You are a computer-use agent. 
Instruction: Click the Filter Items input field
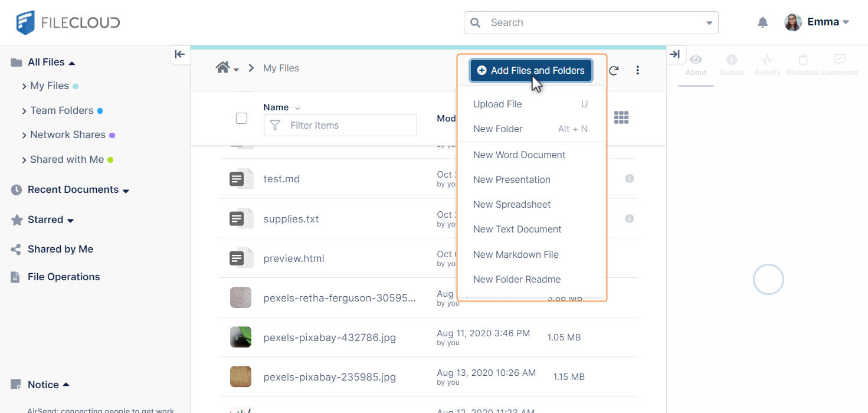pos(348,125)
